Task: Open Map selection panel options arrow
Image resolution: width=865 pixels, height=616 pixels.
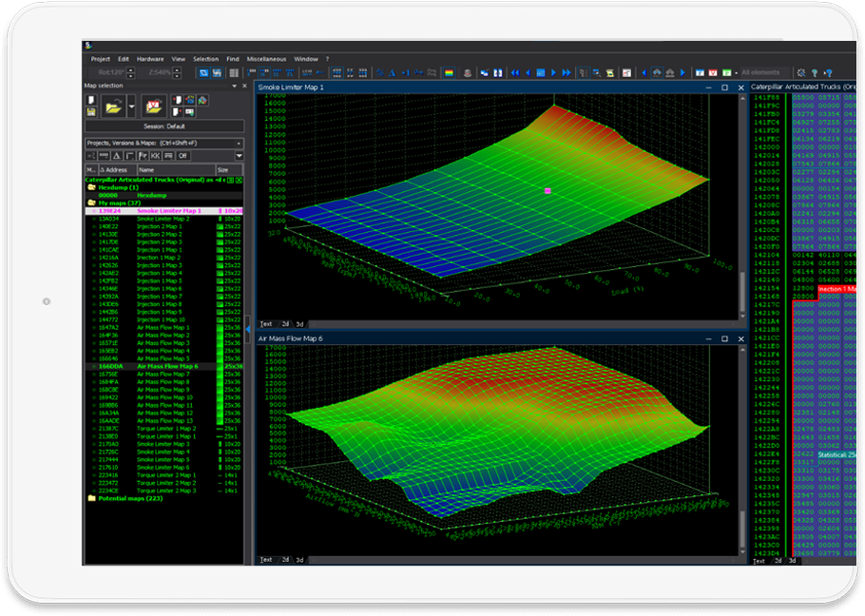Action: pos(235,86)
